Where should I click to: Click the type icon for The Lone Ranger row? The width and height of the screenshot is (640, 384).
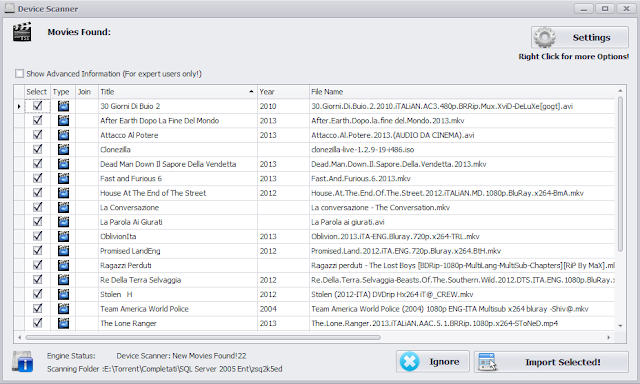(x=63, y=323)
